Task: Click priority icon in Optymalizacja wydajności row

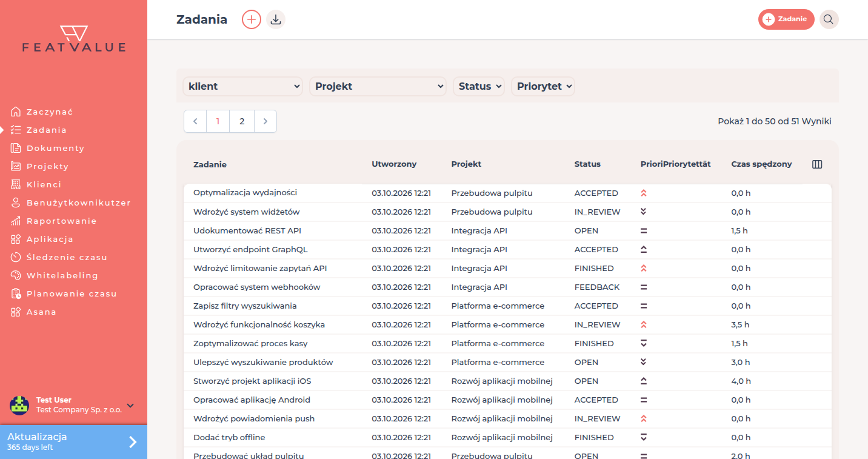Action: coord(644,193)
